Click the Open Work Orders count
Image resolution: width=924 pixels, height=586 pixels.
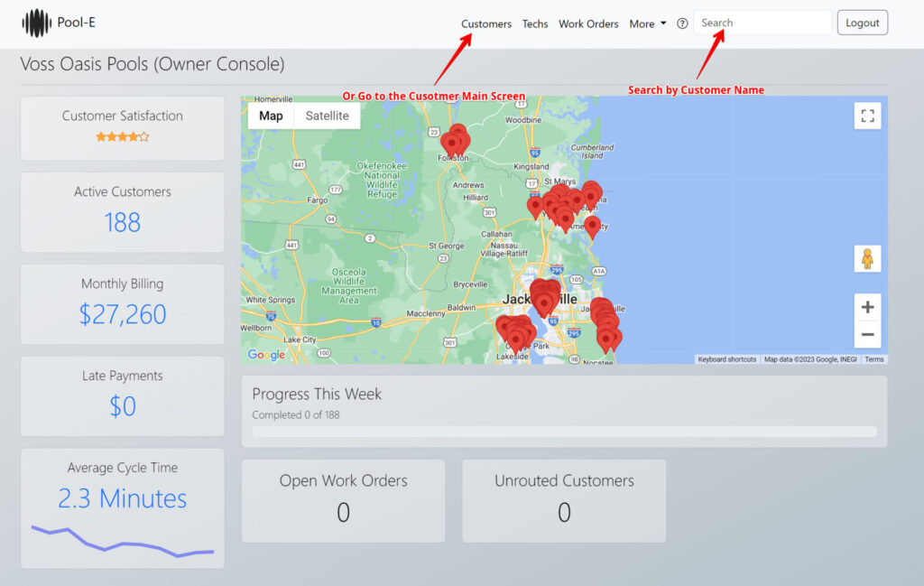[344, 512]
